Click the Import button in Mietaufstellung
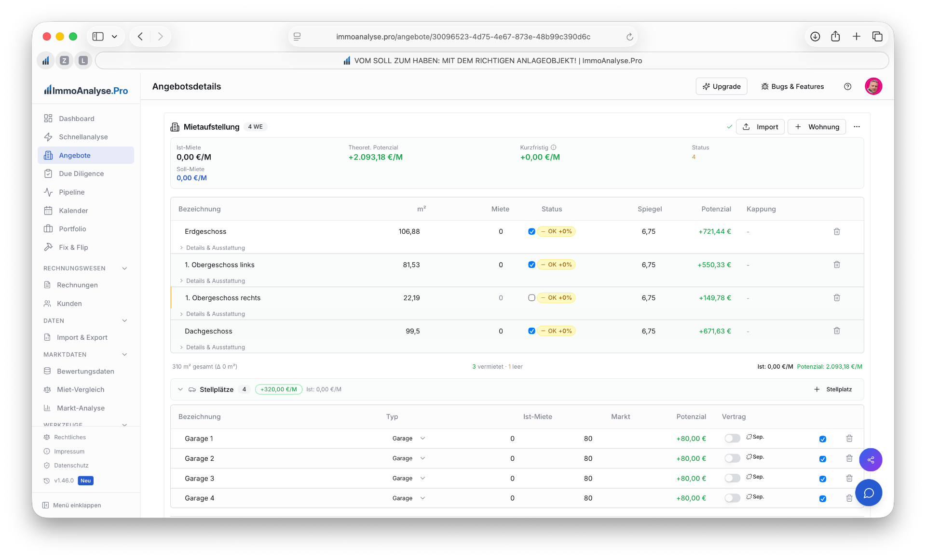 (x=760, y=127)
